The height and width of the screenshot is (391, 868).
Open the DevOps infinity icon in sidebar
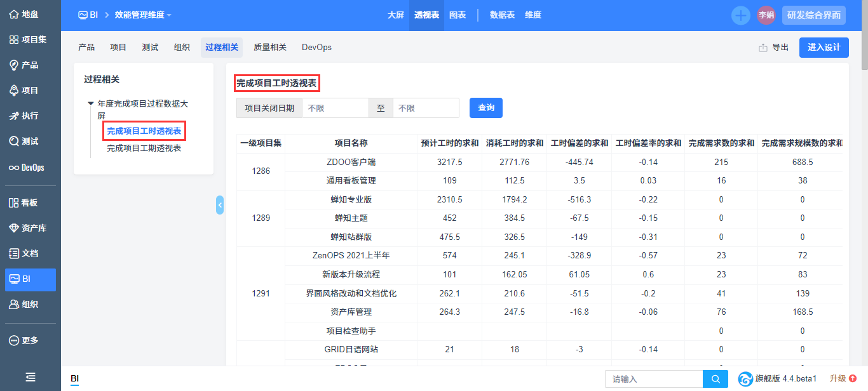point(14,168)
